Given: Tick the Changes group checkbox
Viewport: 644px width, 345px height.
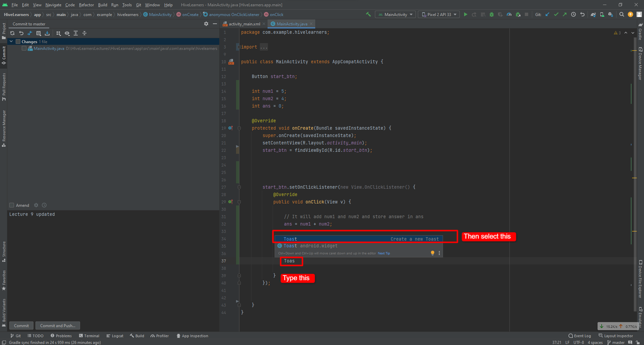Looking at the screenshot, I should click(18, 42).
